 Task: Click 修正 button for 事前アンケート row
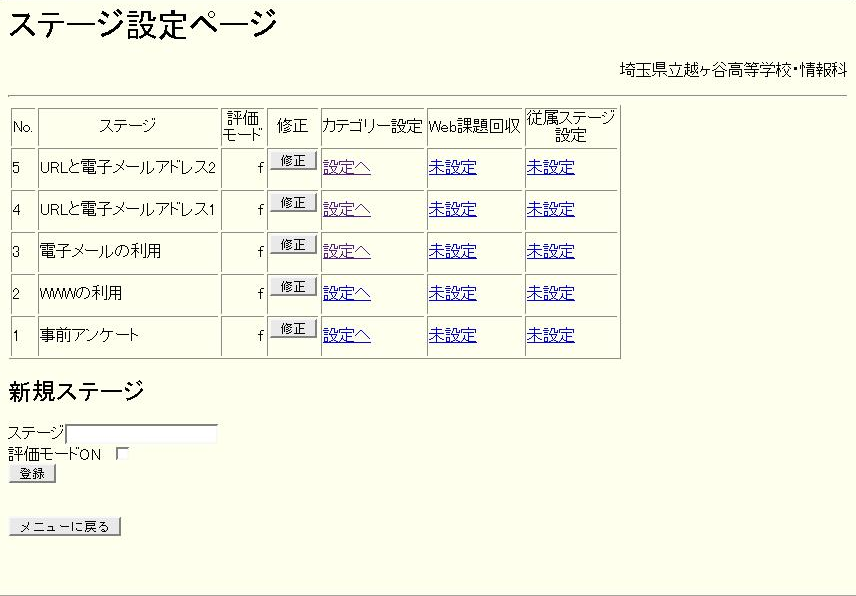[x=293, y=329]
